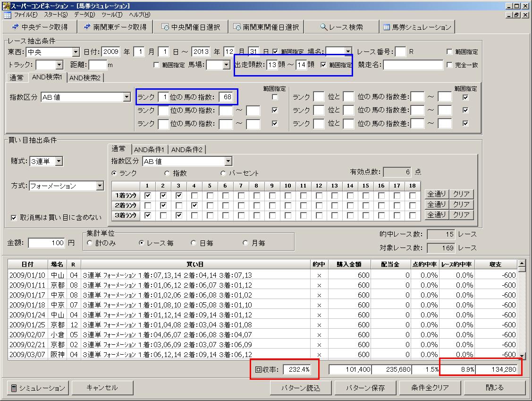Toggle 範囲指定 checkbox beside 距離
532x401 pixels.
pos(156,65)
